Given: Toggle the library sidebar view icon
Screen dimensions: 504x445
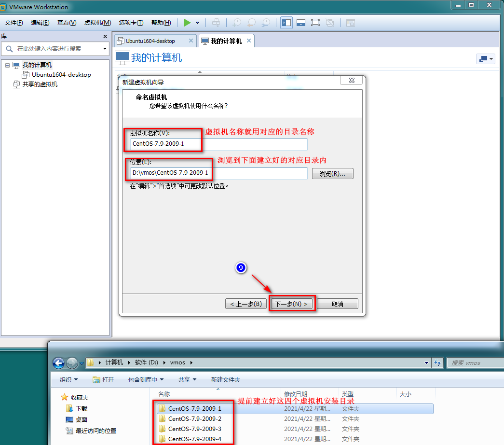Looking at the screenshot, I should [286, 23].
